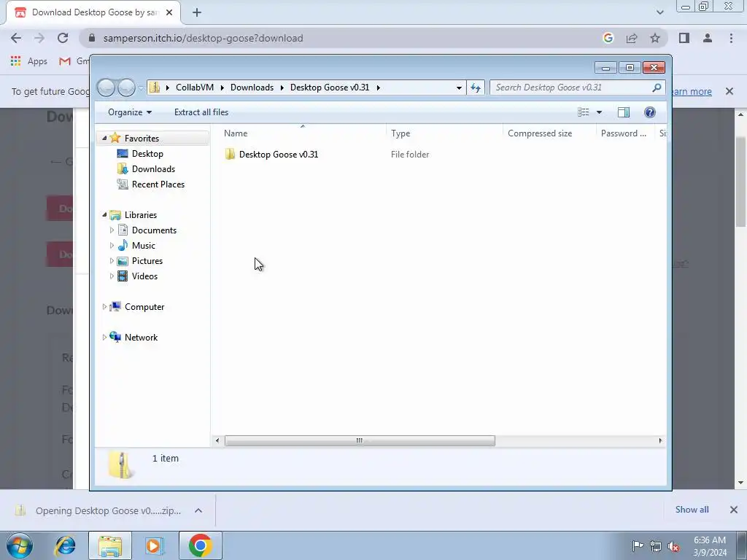
Task: Toggle Chrome side panel icon
Action: pos(684,38)
